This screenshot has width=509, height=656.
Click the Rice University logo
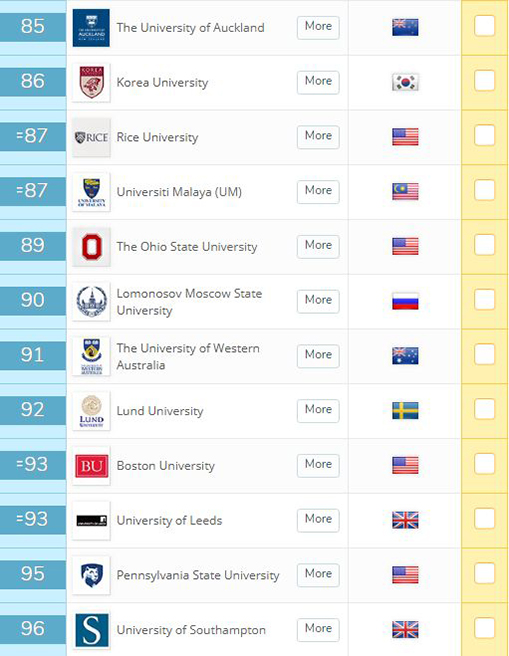click(91, 137)
